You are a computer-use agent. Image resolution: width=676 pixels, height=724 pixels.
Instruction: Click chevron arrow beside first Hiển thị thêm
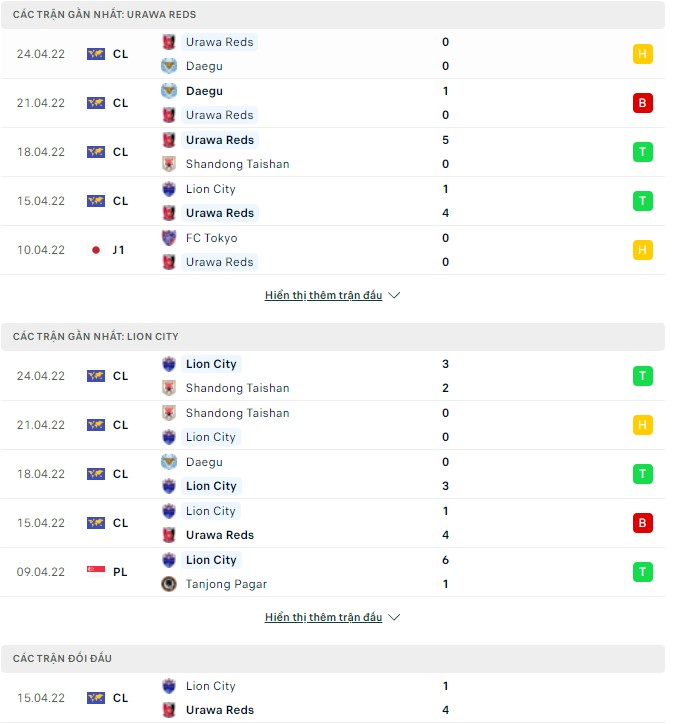394,296
